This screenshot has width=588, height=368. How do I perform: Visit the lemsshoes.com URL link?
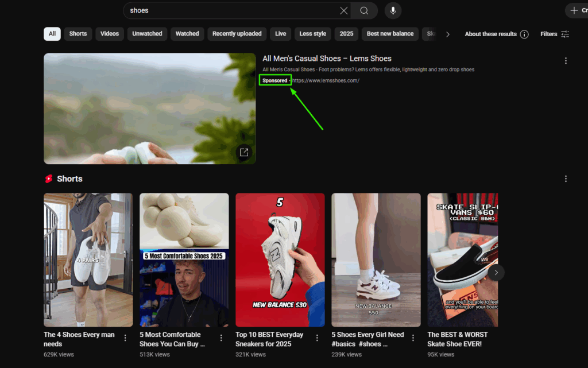(326, 80)
